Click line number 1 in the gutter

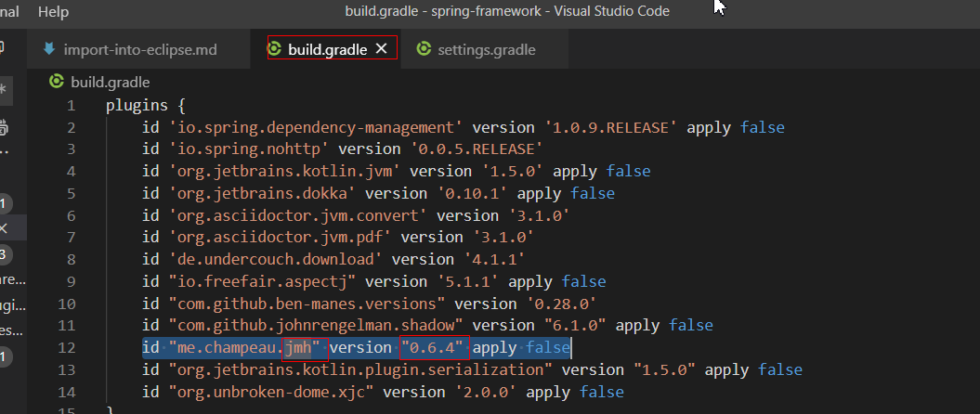click(72, 106)
